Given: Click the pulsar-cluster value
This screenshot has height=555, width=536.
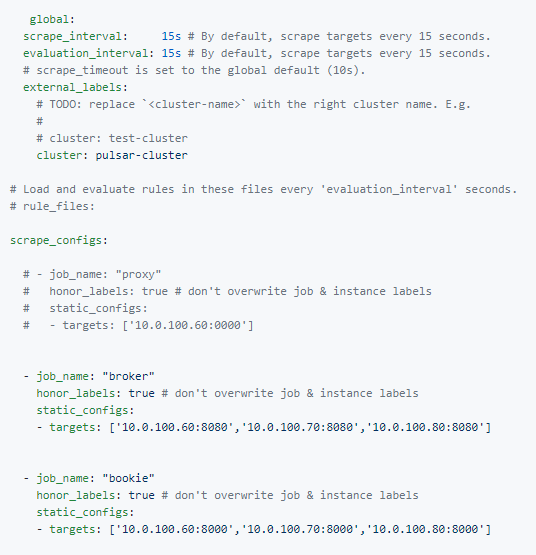Looking at the screenshot, I should coord(142,155).
